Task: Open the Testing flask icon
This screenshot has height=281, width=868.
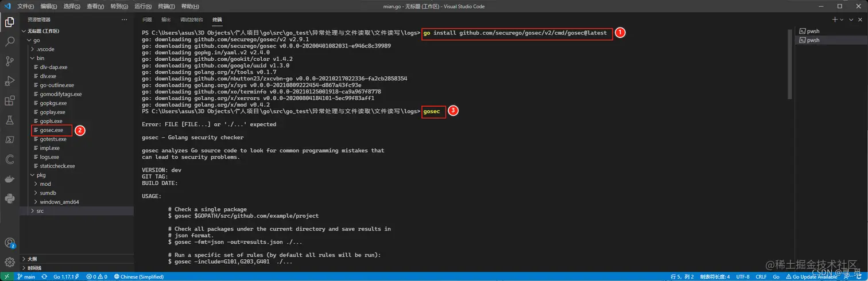Action: [10, 120]
